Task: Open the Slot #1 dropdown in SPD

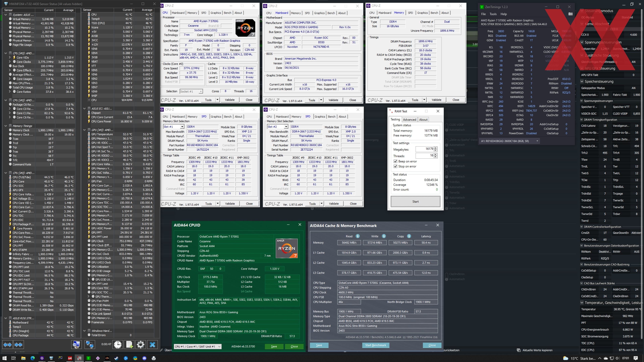Action: point(182,127)
